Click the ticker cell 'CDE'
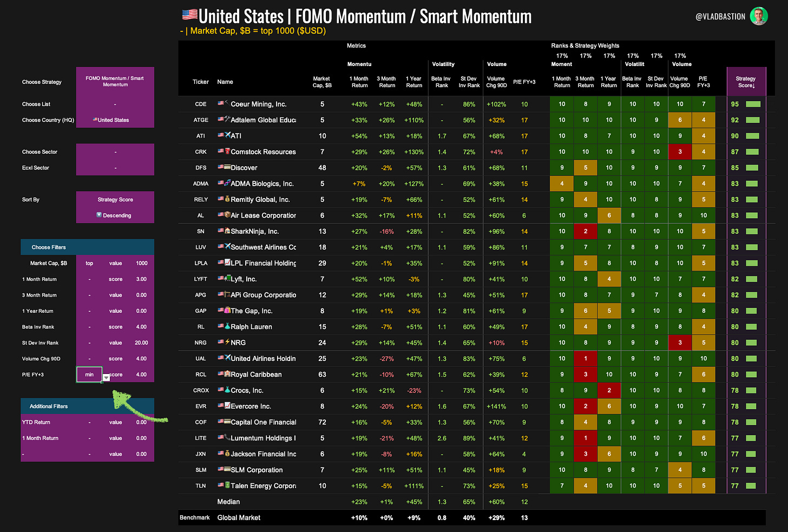788x532 pixels. click(x=201, y=104)
